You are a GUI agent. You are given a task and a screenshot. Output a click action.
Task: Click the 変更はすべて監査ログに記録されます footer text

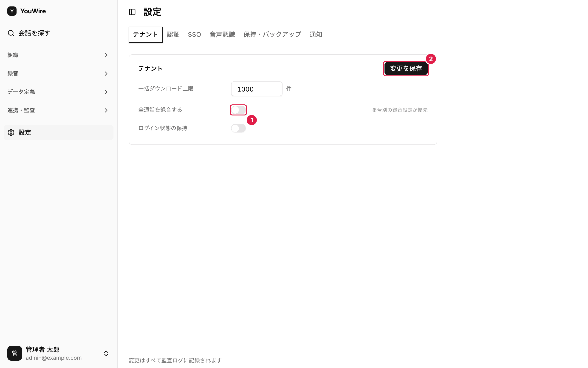click(175, 360)
